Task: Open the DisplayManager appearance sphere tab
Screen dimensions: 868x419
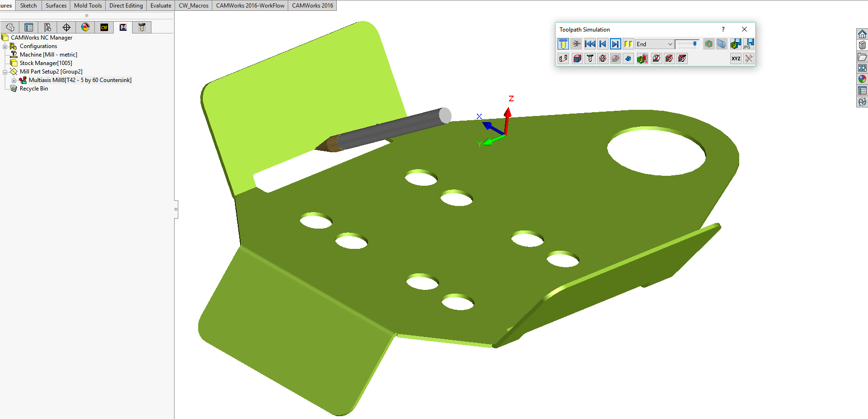Action: pyautogui.click(x=85, y=27)
